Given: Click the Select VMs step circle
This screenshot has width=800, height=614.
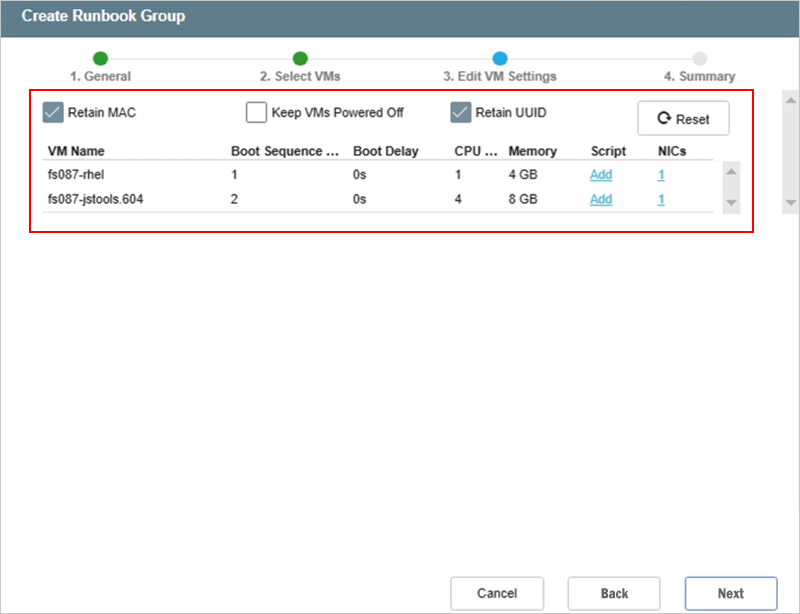Looking at the screenshot, I should [300, 59].
